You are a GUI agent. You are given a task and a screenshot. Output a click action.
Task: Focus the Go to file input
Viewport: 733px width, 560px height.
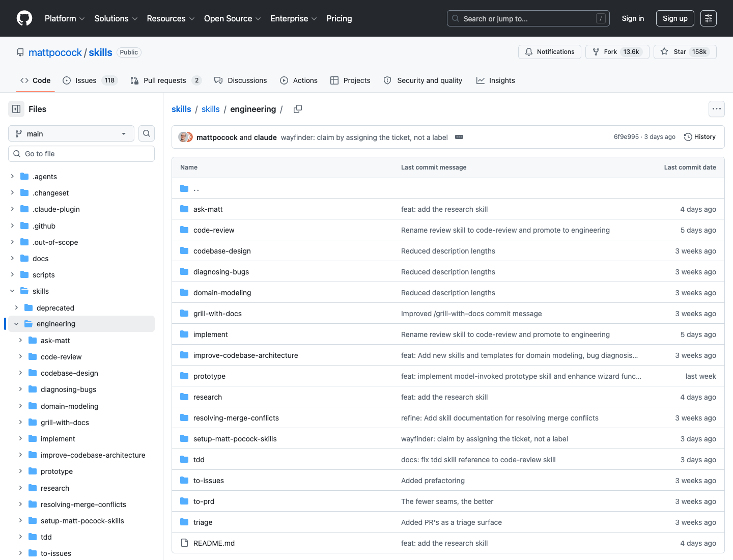pos(81,154)
